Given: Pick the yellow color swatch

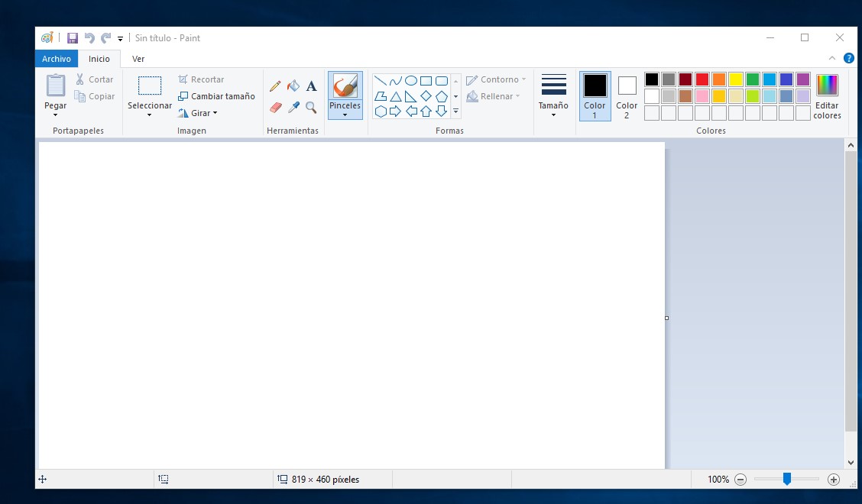Looking at the screenshot, I should (x=736, y=79).
